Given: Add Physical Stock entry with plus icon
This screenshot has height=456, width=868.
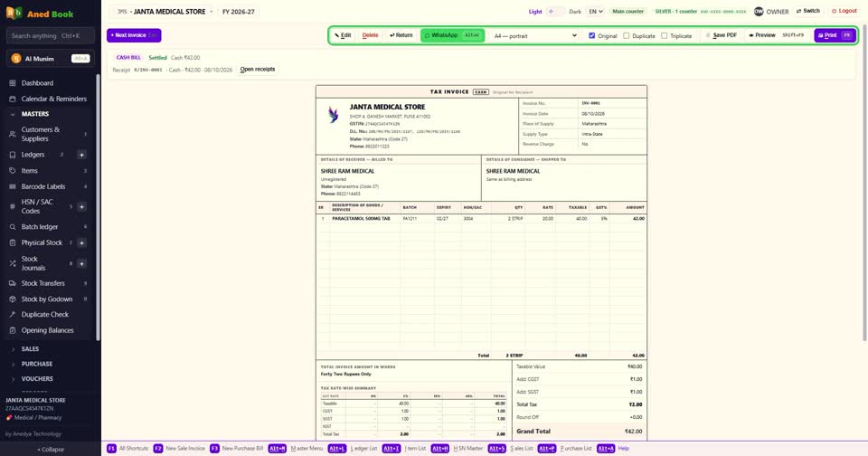Looking at the screenshot, I should [x=81, y=242].
